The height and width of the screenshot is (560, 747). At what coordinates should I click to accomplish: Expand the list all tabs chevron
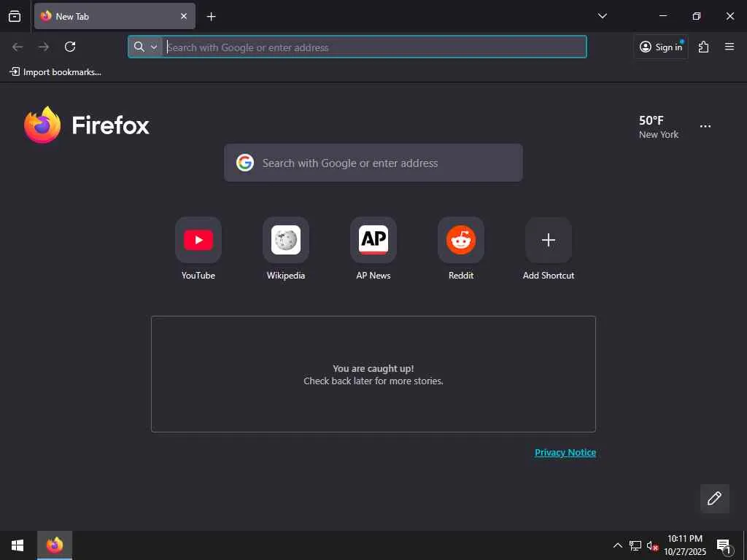602,16
